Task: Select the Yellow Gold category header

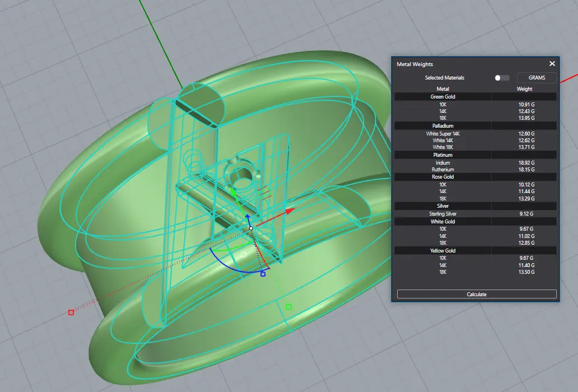Action: point(442,250)
